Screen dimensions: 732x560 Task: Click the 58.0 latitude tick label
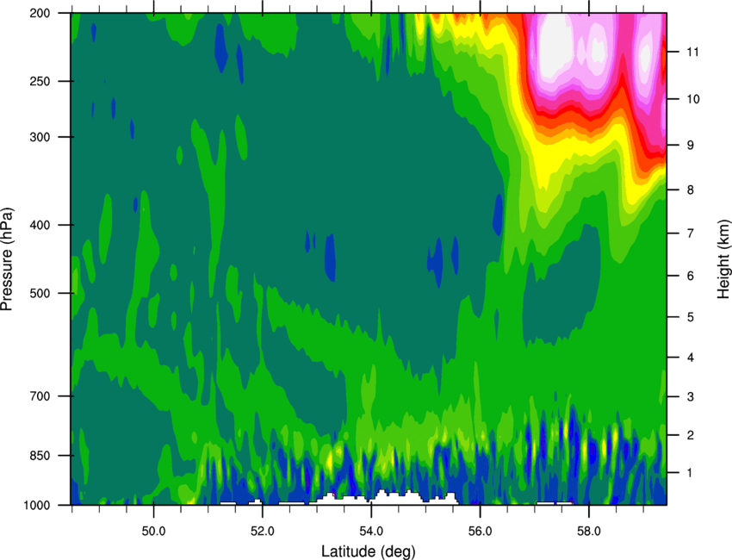pos(589,532)
